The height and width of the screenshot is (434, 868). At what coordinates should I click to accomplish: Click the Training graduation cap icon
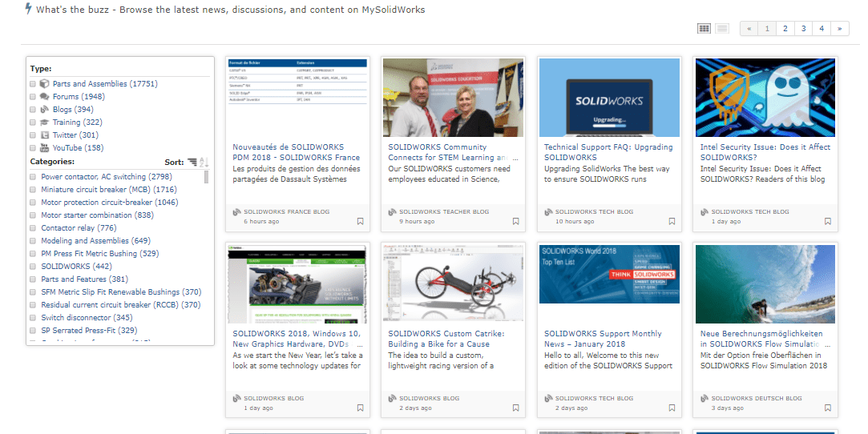(45, 123)
